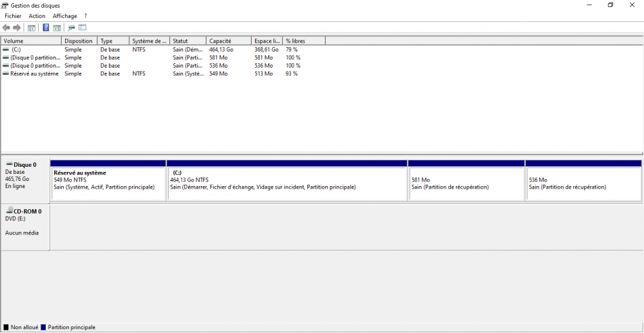Viewport: 644px width, 333px height.
Task: Open the ? help menu
Action: [x=86, y=16]
